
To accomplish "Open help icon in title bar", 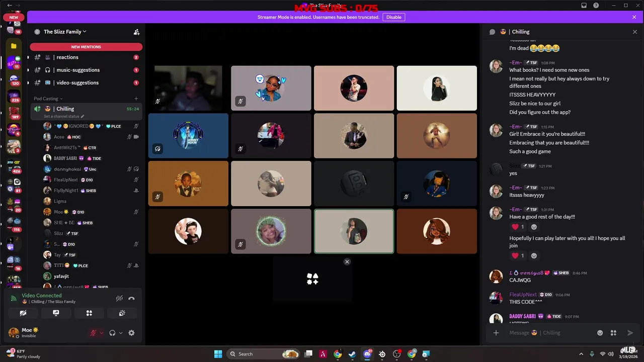I will pos(596,6).
